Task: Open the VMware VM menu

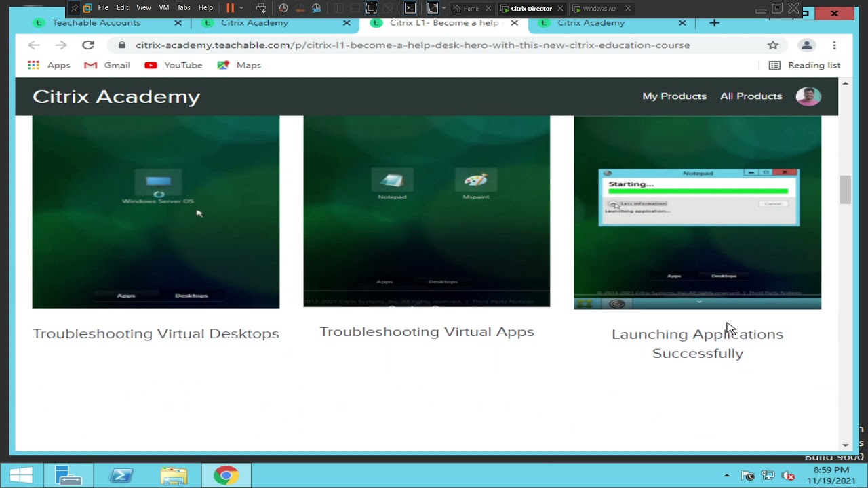Action: click(164, 8)
